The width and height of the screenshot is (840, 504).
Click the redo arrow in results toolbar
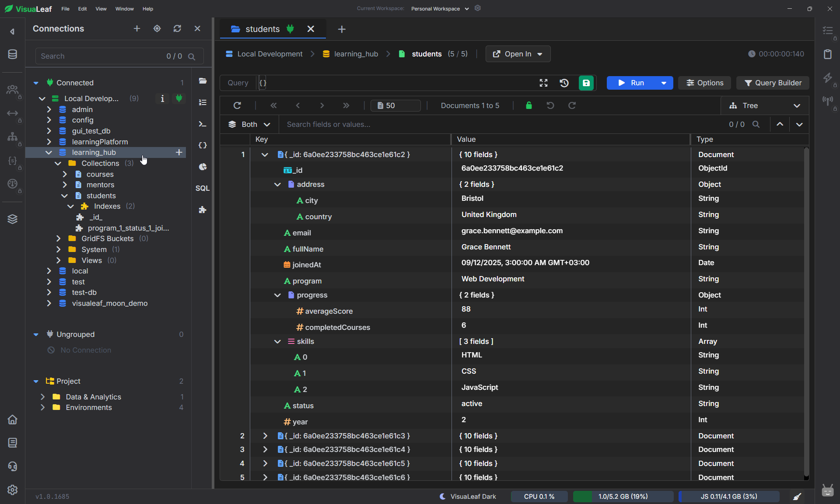coord(572,105)
